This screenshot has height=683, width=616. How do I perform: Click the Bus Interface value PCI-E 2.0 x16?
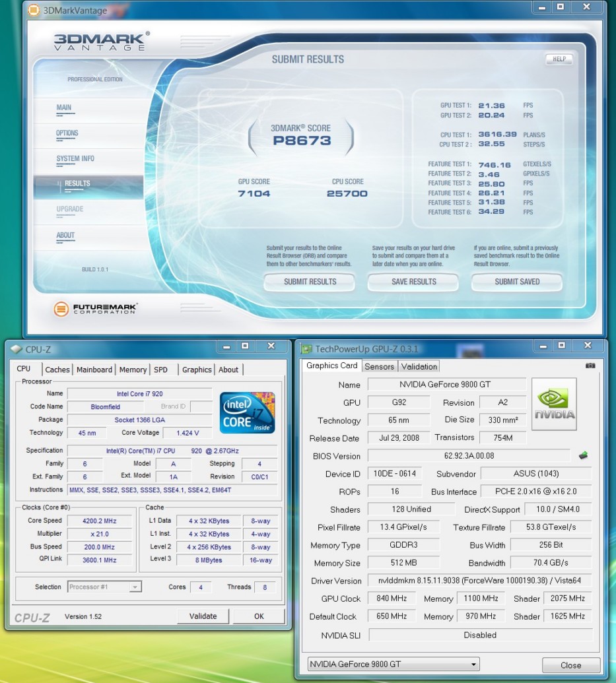[x=536, y=492]
